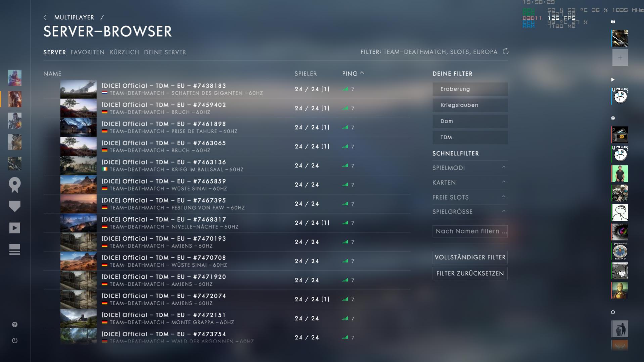Switch to the Kürzlich tab
Viewport: 644px width, 362px height.
click(124, 52)
